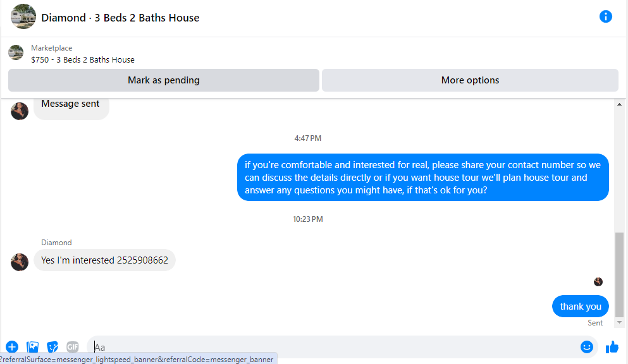628x364 pixels.
Task: Open conversation information icon
Action: point(606,16)
